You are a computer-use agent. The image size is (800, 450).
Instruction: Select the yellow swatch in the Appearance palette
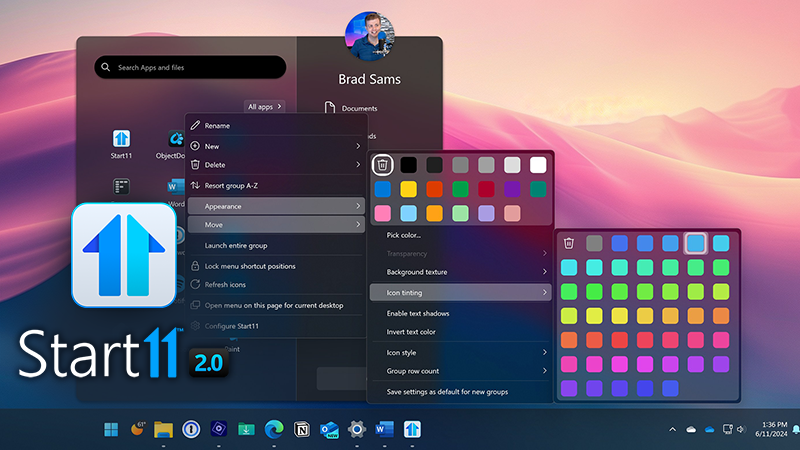pos(408,189)
